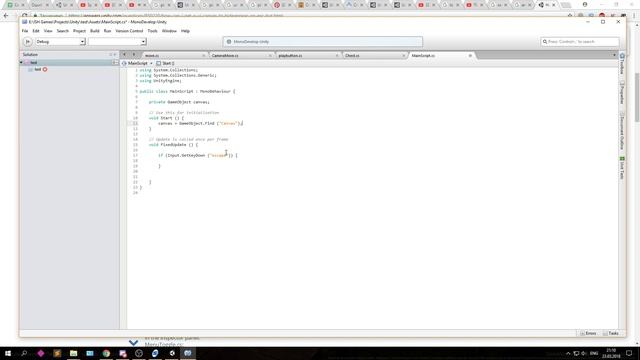
Task: Open the Errors pad
Action: 588,333
